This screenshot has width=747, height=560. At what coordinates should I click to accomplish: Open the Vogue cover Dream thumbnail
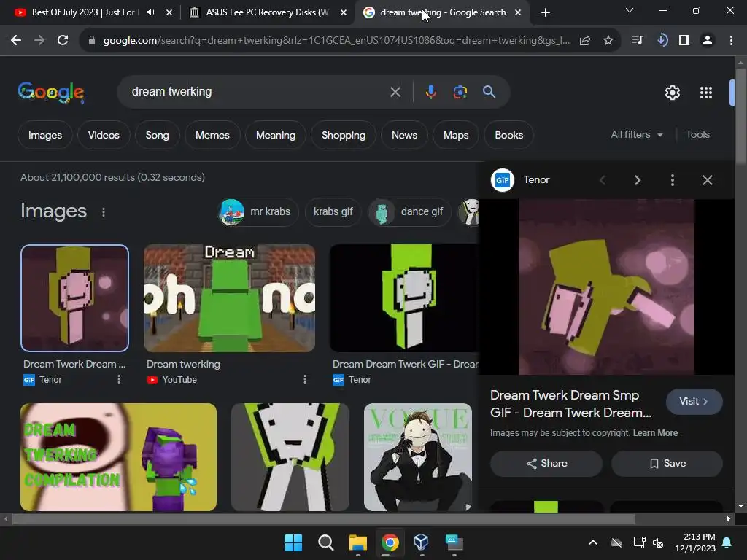point(418,457)
